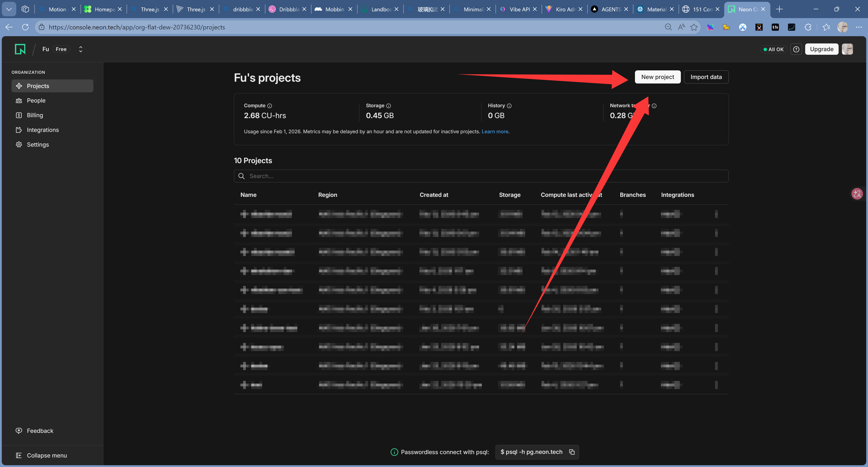This screenshot has height=467, width=868.
Task: Click the New project button
Action: 657,77
